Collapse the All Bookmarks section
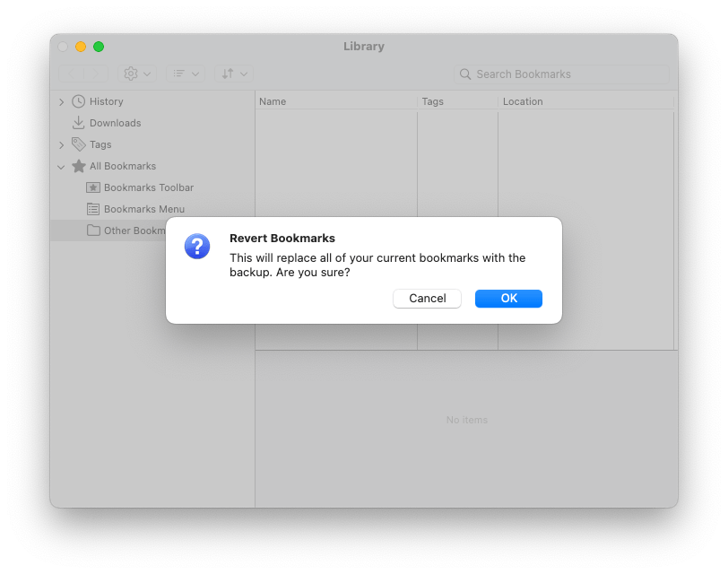The height and width of the screenshot is (574, 728). coord(61,166)
